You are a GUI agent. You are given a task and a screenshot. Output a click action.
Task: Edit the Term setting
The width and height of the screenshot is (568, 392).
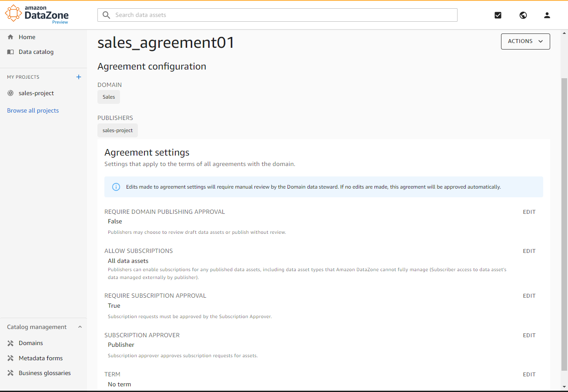[x=529, y=375]
